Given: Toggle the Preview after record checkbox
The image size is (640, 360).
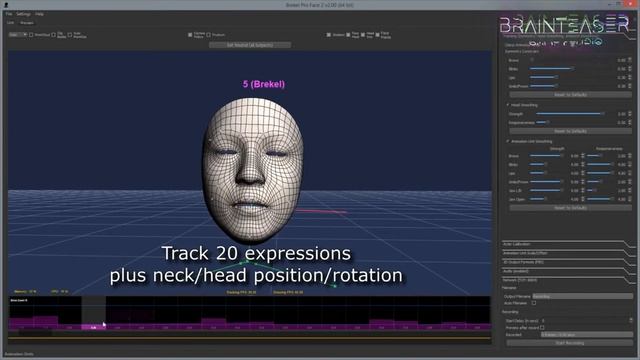Looking at the screenshot, I should [542, 327].
